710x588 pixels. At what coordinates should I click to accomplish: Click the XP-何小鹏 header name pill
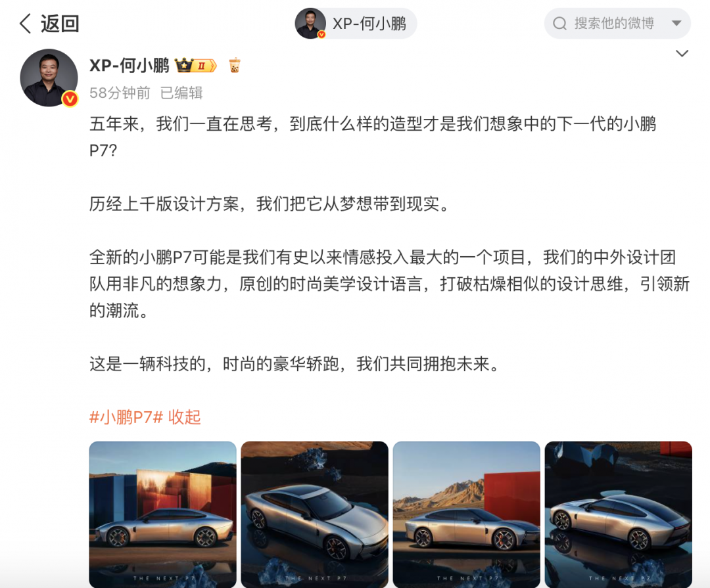click(x=356, y=23)
